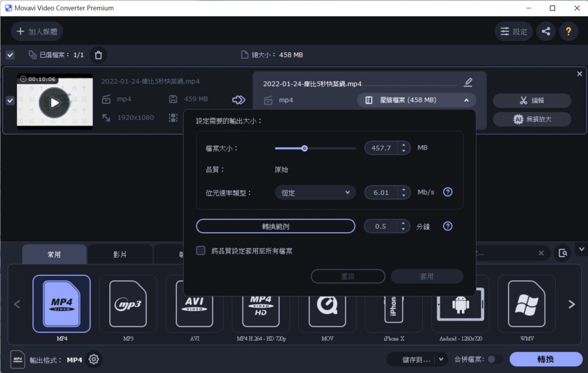
Task: Collapse the format panel with chevron
Action: tap(582, 249)
